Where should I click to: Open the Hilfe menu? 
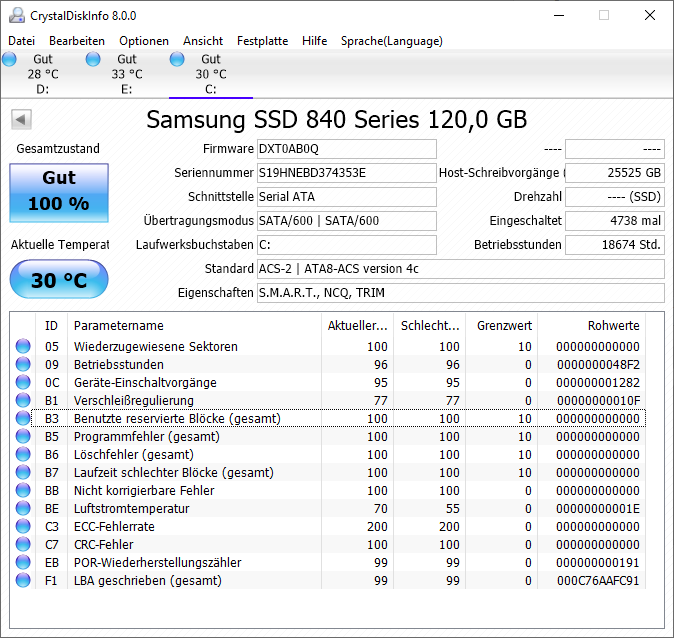315,41
